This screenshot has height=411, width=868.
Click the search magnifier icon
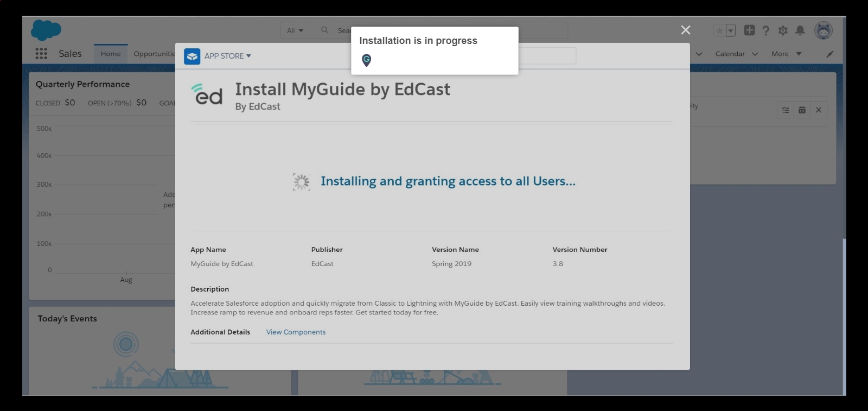(324, 30)
